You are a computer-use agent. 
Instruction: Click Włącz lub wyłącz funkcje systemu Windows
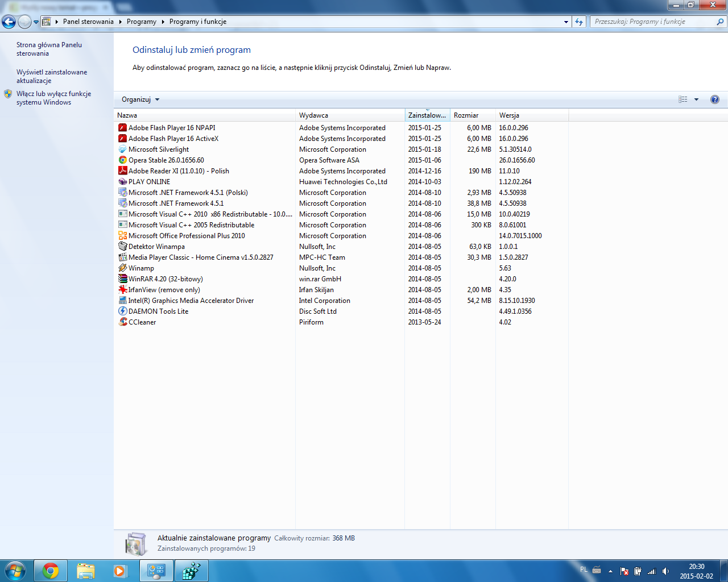53,98
